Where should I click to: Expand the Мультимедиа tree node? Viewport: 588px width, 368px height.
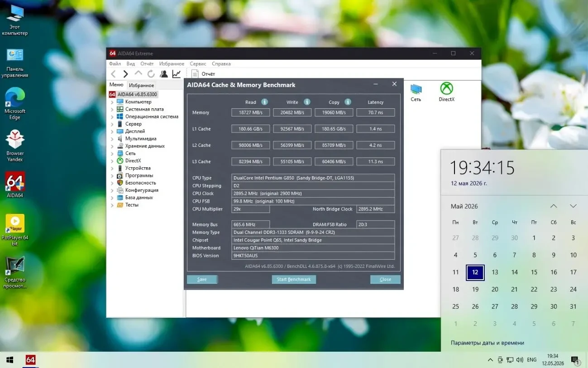tap(112, 139)
